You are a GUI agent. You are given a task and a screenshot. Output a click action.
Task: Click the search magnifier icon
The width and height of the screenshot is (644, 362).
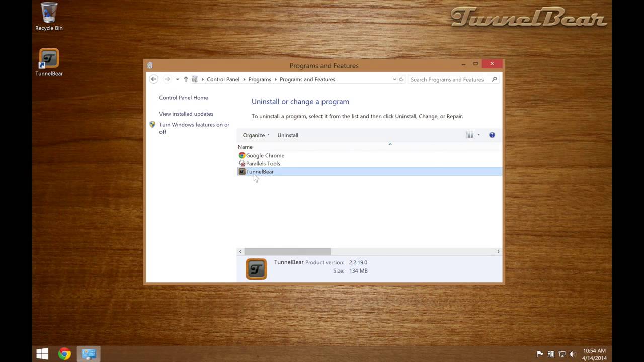pos(494,79)
